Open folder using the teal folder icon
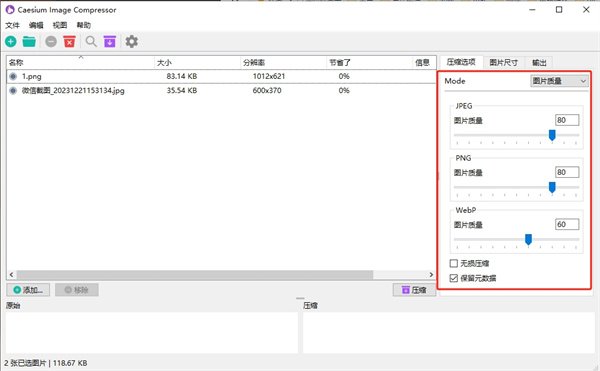Viewport: 600px width, 371px height. pyautogui.click(x=29, y=41)
